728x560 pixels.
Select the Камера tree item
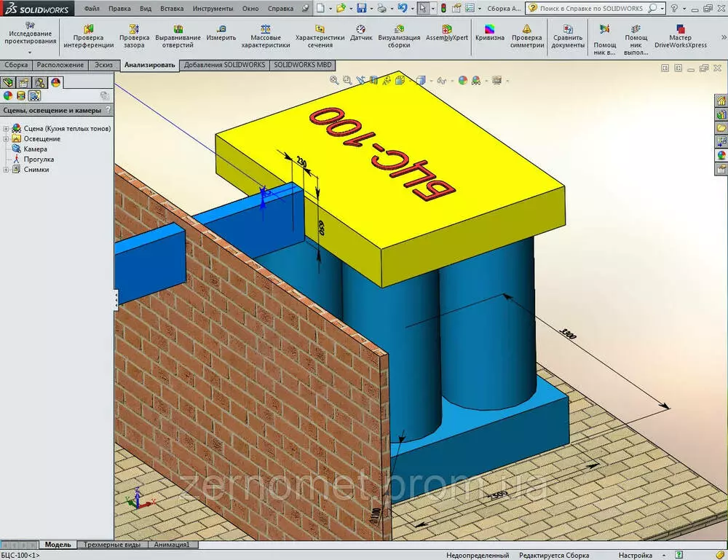click(35, 149)
